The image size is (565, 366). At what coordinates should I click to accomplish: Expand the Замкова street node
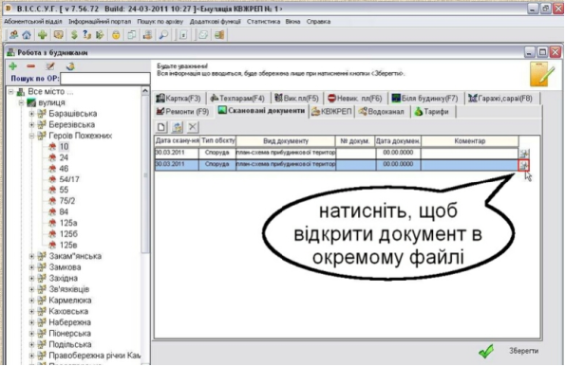point(32,267)
